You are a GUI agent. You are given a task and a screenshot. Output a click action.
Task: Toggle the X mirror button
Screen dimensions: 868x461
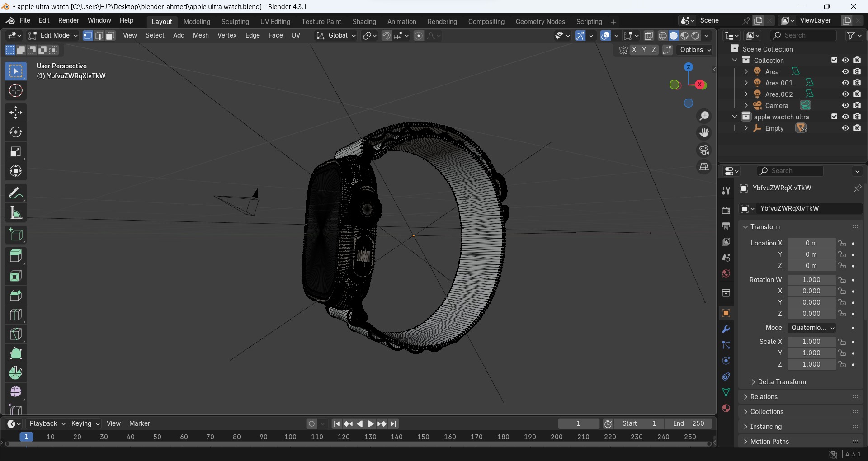click(x=634, y=50)
